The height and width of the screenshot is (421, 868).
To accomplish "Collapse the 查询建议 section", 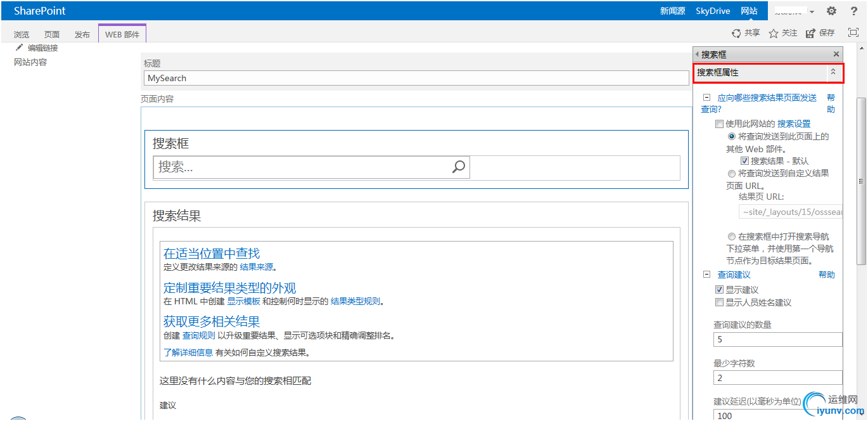I will (x=706, y=275).
